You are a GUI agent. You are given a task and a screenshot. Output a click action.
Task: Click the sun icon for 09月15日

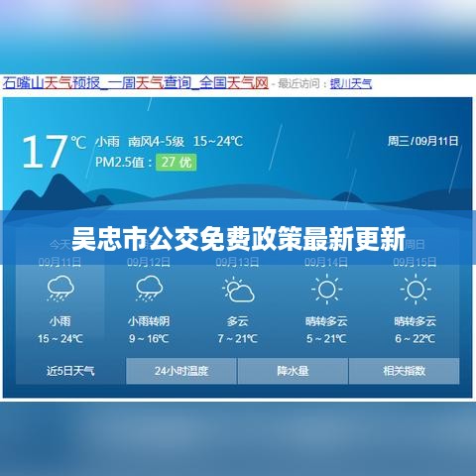[x=416, y=290]
